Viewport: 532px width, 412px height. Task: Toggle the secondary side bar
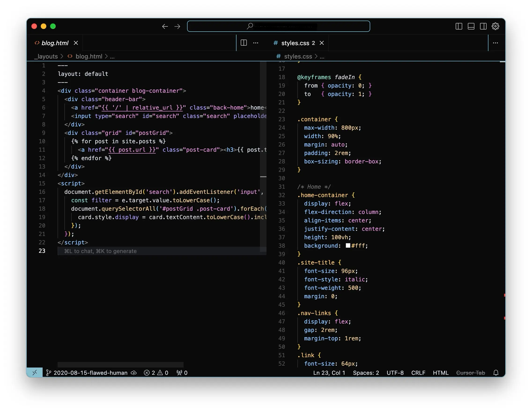(x=483, y=26)
